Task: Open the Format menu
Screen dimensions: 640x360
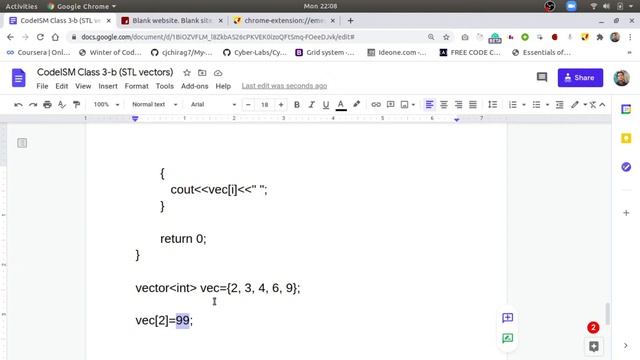Action: (x=136, y=86)
